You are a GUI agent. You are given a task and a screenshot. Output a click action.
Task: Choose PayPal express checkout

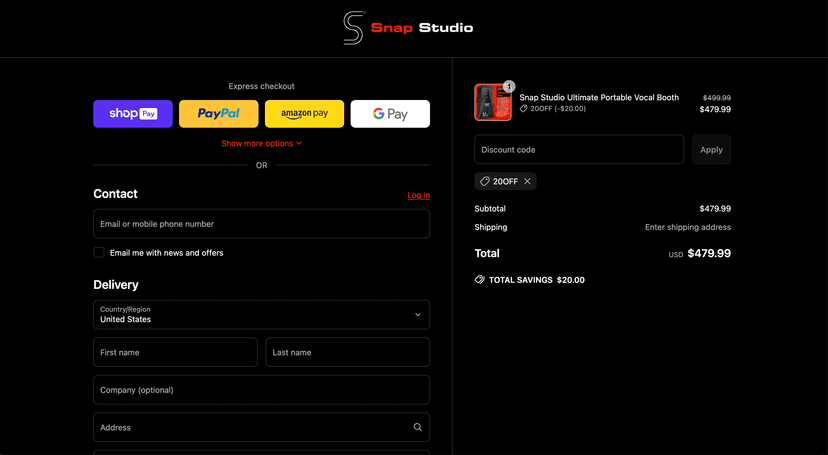tap(219, 114)
